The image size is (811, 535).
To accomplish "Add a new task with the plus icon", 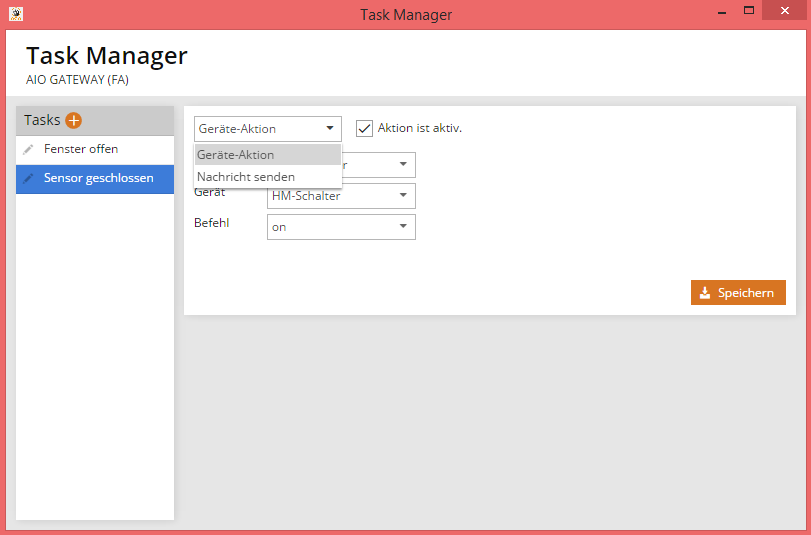I will (74, 120).
